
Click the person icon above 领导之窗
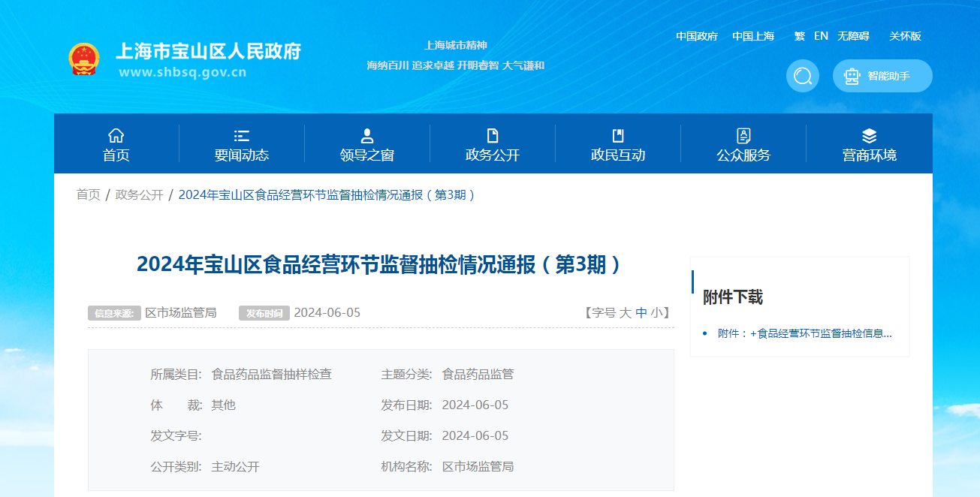tap(367, 135)
